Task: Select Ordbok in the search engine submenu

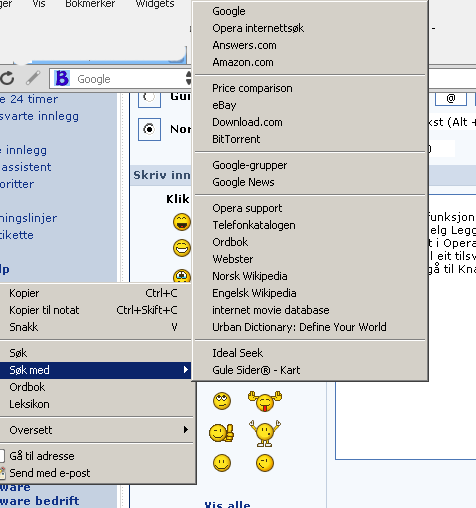Action: point(310,242)
